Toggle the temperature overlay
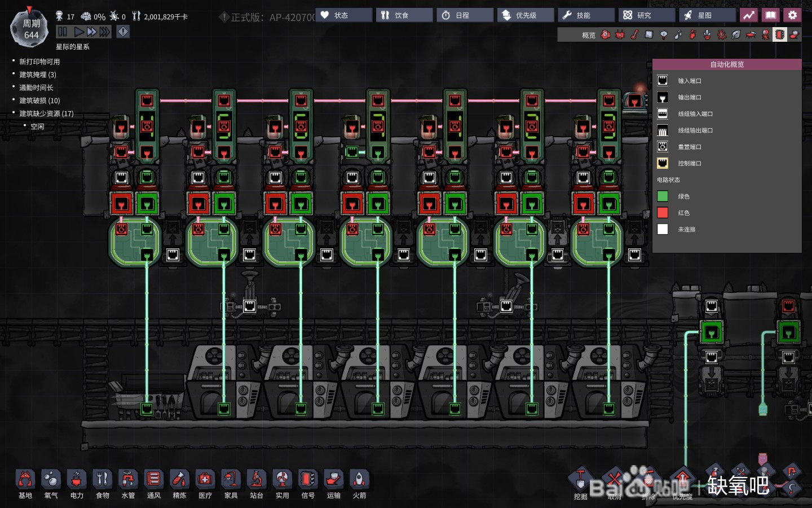812x508 pixels. pos(634,35)
